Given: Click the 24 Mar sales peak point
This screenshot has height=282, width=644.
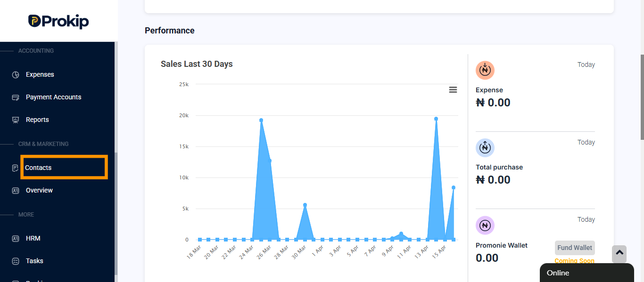Looking at the screenshot, I should point(261,120).
